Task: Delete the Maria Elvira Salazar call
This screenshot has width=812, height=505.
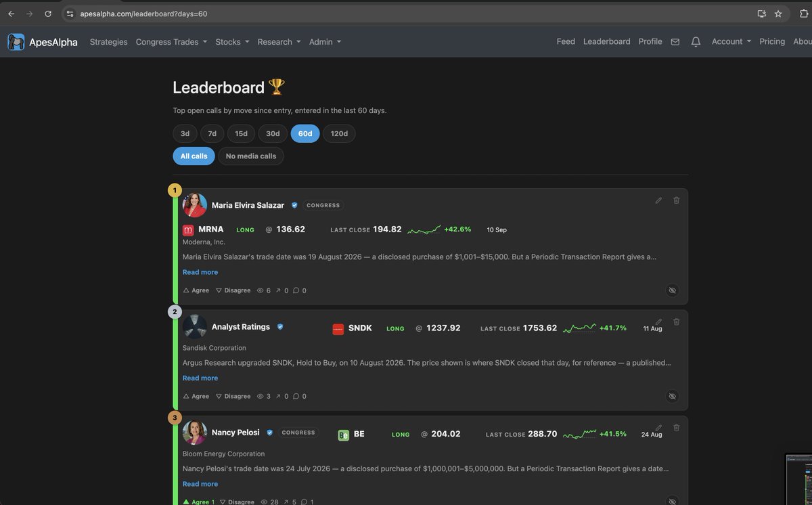Action: 676,200
